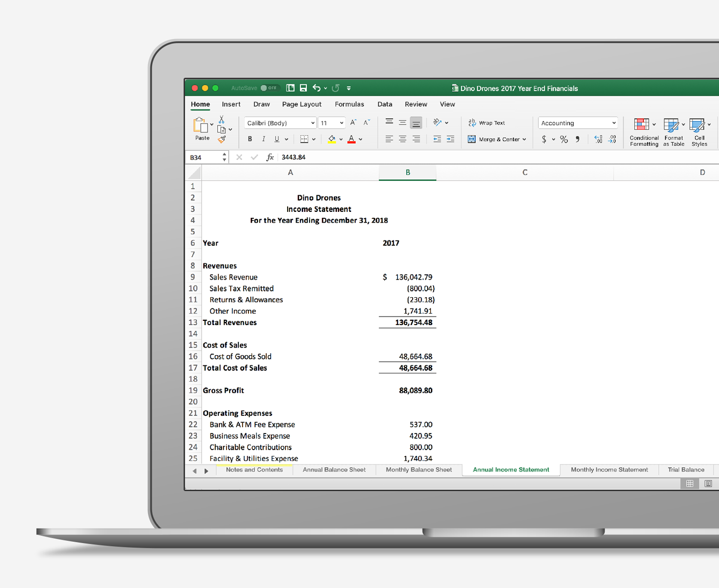Toggle underline formatting

(x=276, y=139)
